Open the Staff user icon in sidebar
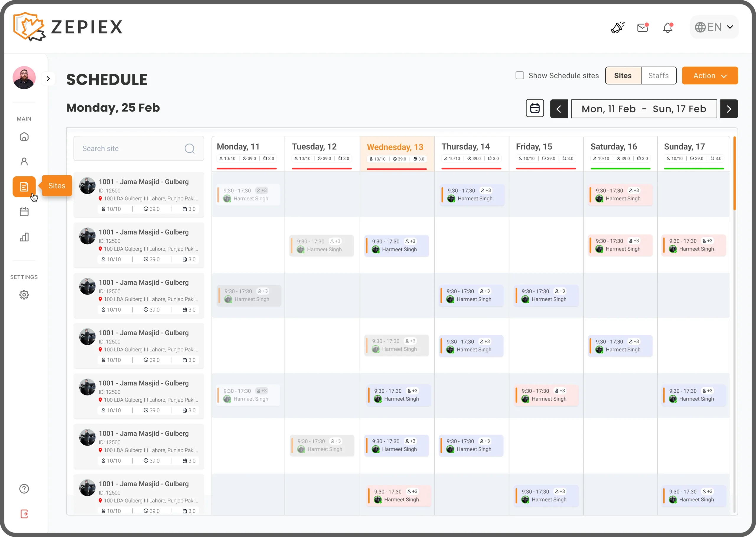 pos(24,161)
